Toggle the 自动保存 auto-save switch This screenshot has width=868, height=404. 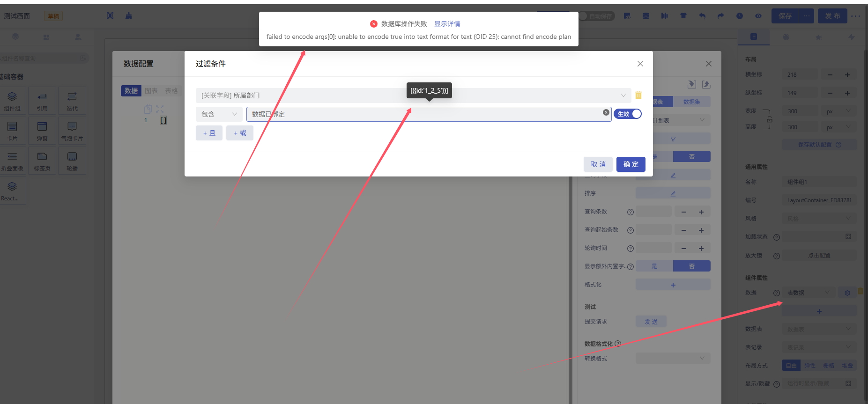[596, 16]
